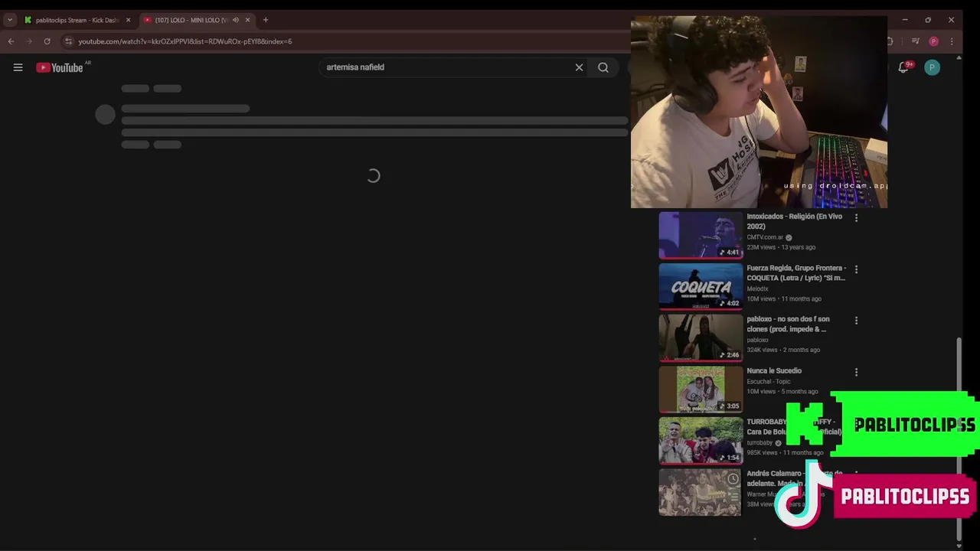Mute the audio-playing YouTube tab

coord(235,20)
